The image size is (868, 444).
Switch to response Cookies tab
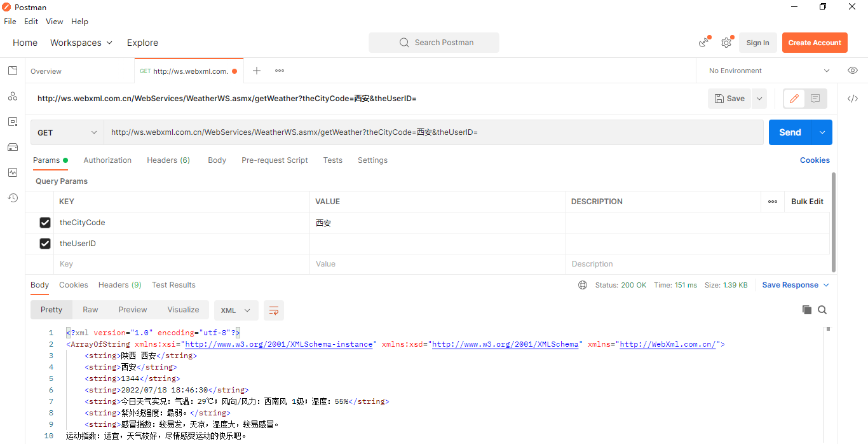click(x=74, y=285)
